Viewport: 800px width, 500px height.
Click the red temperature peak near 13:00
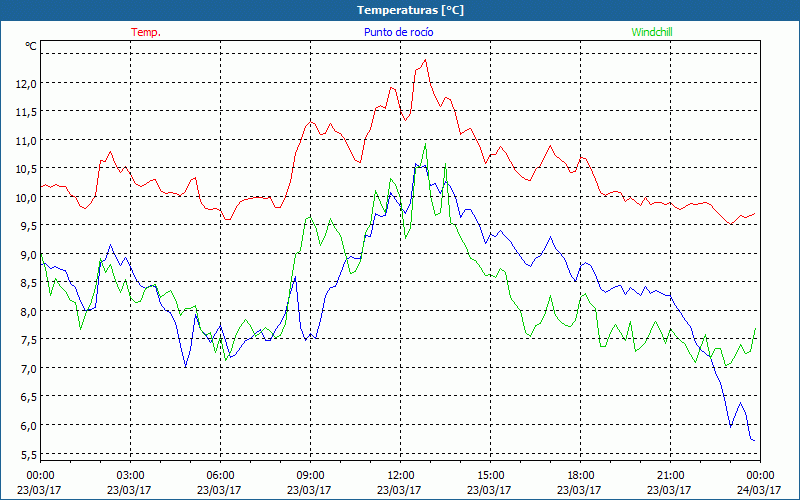click(426, 60)
